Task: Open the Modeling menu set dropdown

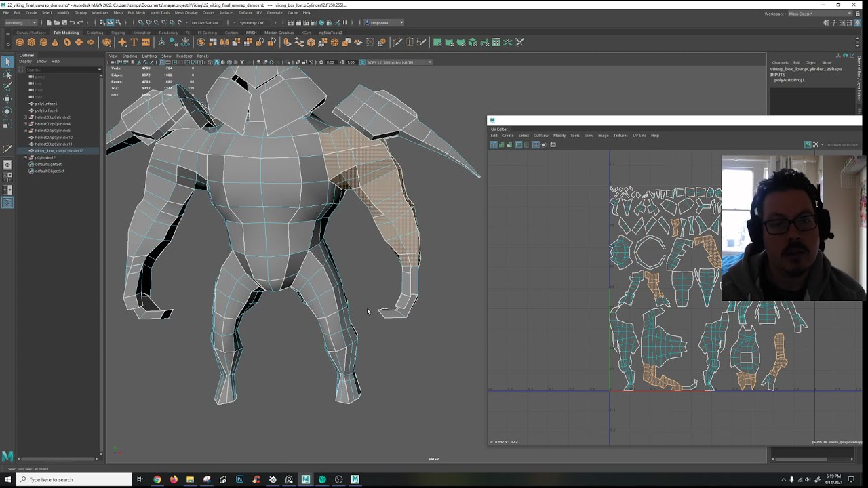Action: 21,22
